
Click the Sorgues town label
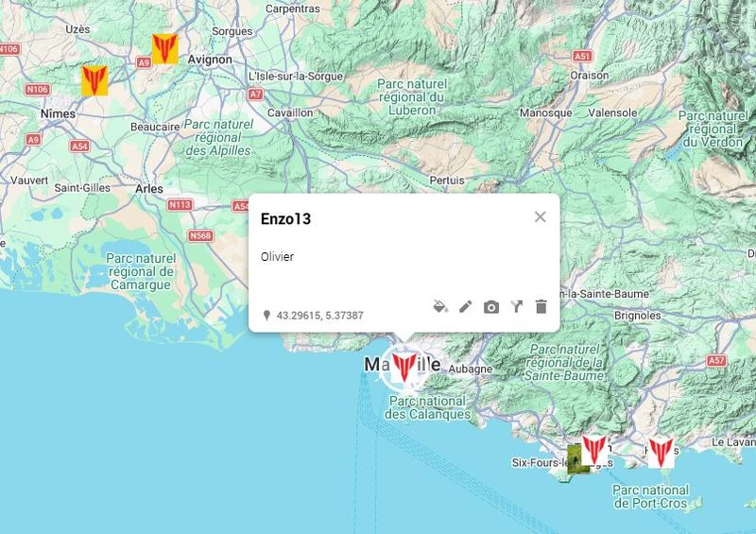click(x=232, y=31)
